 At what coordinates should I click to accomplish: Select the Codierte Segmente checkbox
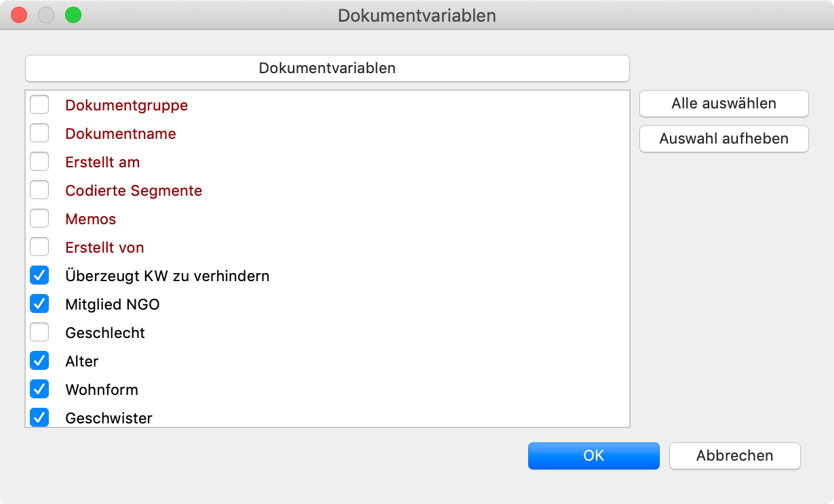[x=39, y=190]
